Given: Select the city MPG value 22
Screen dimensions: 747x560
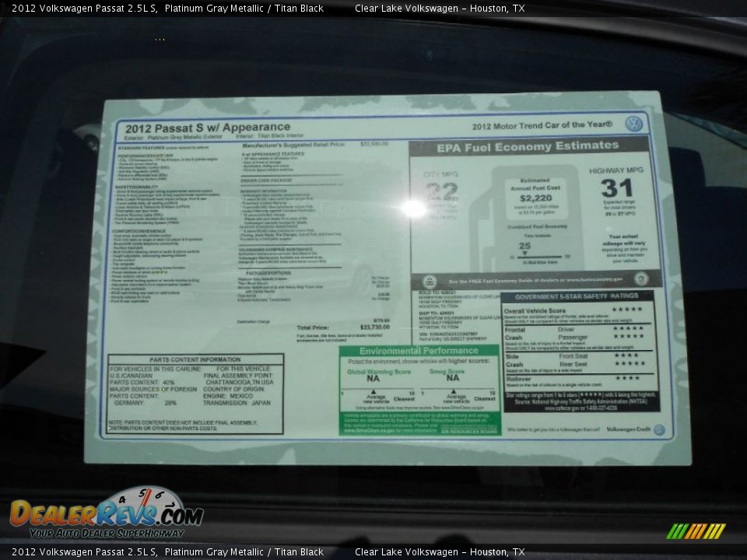Looking at the screenshot, I should (442, 192).
